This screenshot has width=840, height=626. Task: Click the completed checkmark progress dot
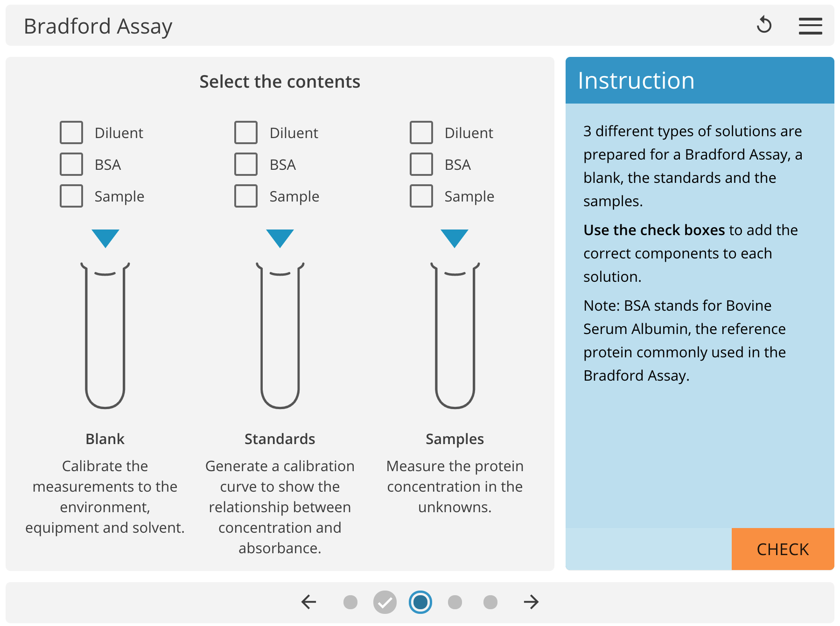(x=385, y=602)
